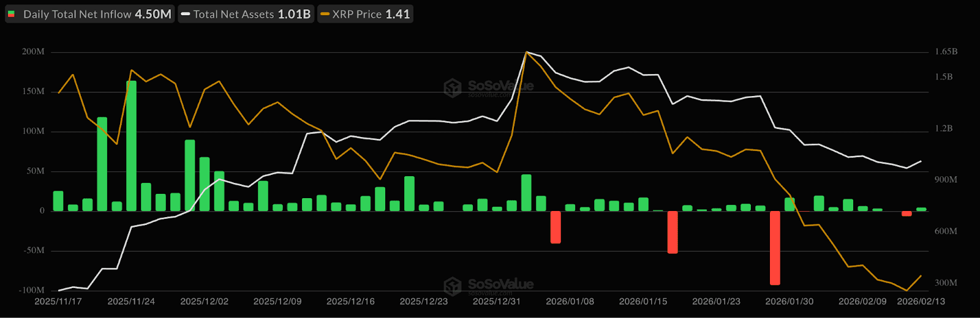Click the red-green Daily Net Inflow swatch
The width and height of the screenshot is (980, 318).
tap(11, 14)
